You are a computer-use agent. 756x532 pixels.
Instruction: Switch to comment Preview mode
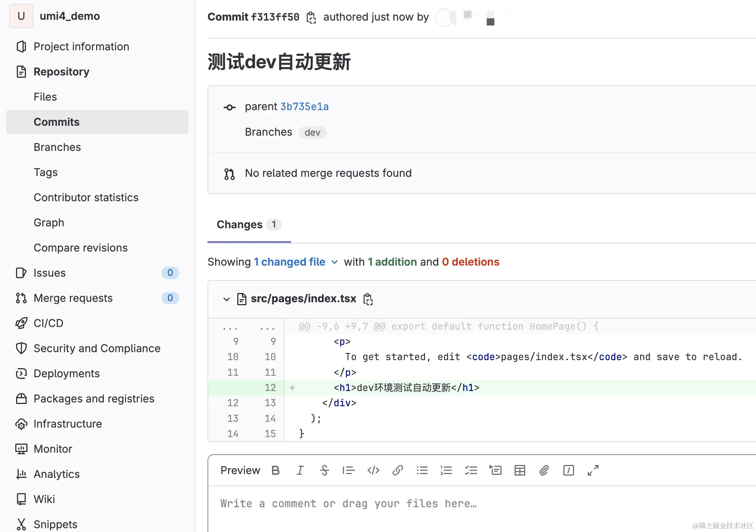tap(240, 470)
